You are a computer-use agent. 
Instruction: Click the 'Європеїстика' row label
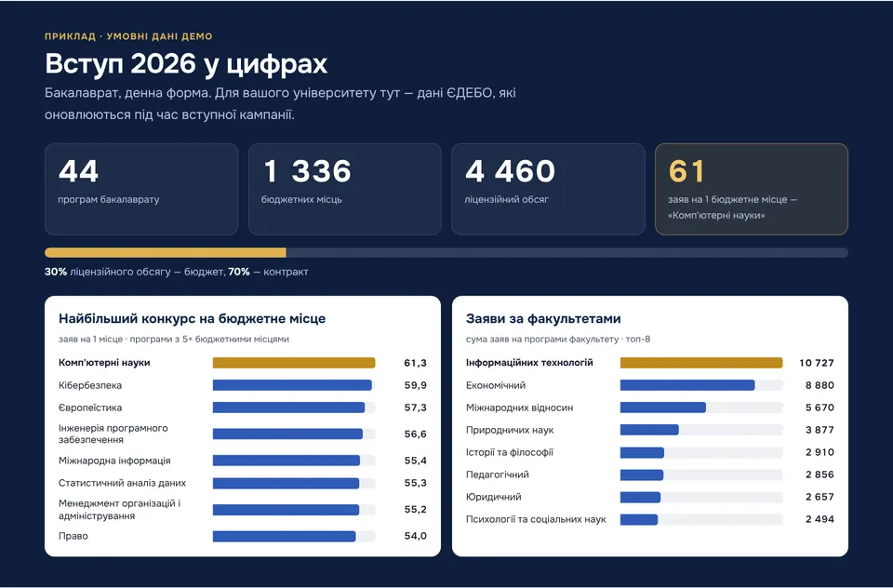90,408
